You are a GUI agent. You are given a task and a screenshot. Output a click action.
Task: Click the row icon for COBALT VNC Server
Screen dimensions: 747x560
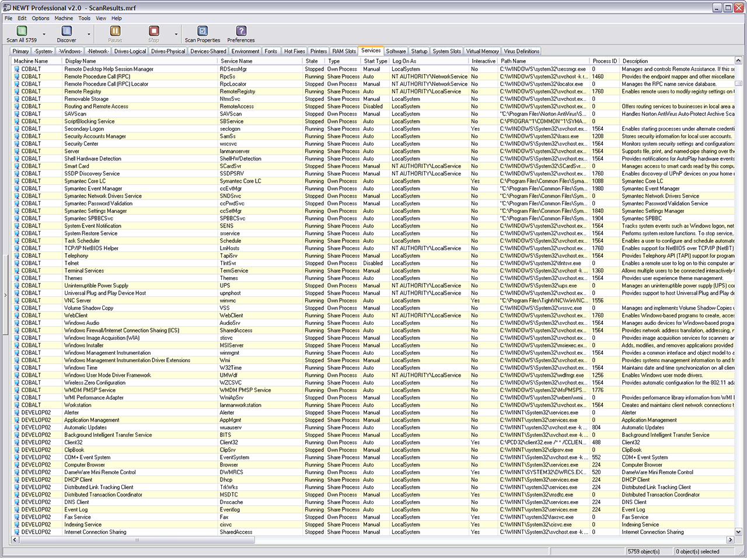(16, 300)
